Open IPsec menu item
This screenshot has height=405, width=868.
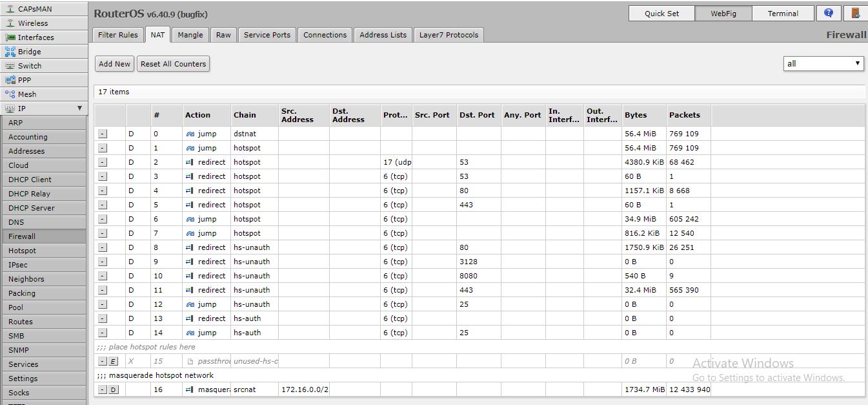[x=43, y=265]
